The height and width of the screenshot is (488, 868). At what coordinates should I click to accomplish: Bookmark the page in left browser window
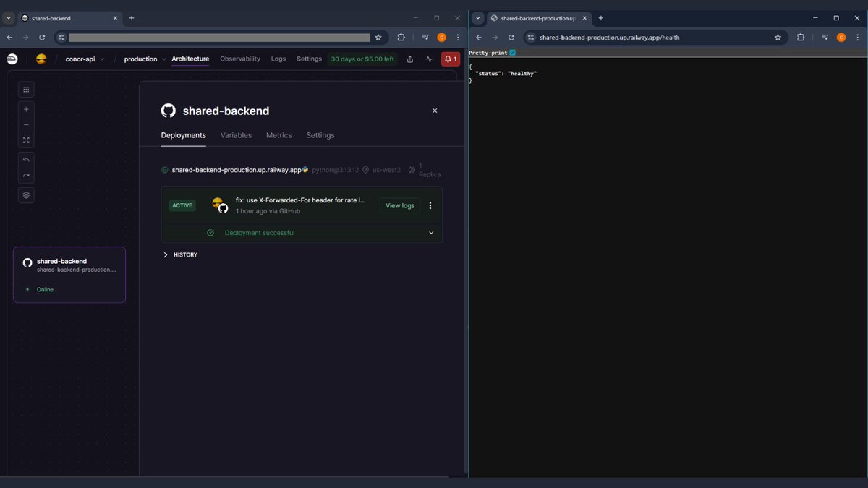[378, 37]
